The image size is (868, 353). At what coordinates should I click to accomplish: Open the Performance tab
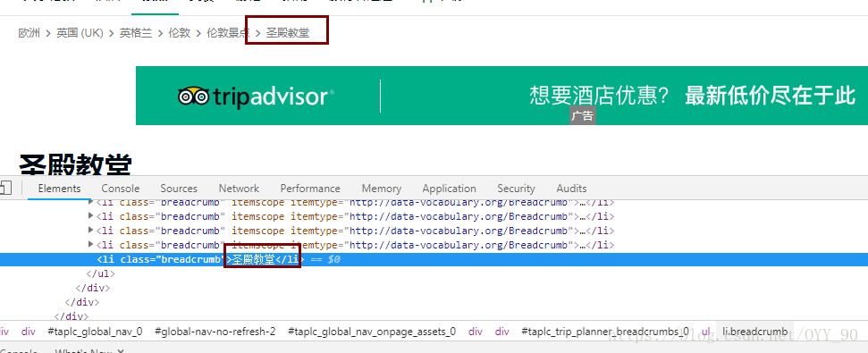coord(310,189)
